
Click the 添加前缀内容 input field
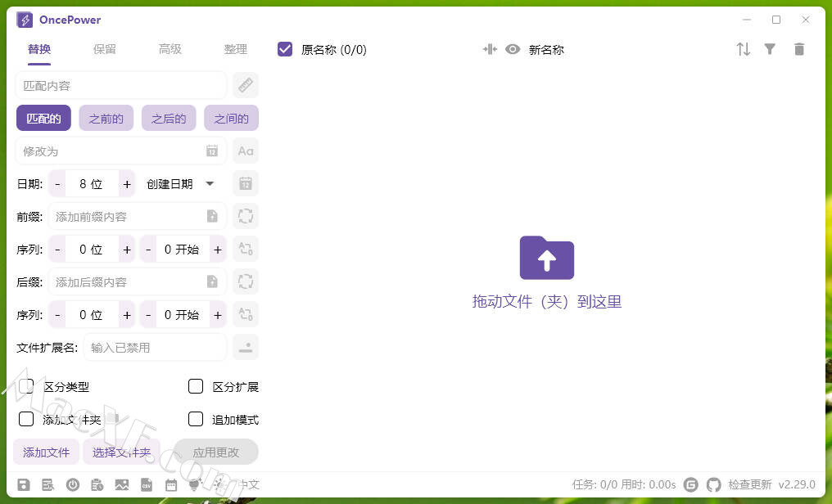127,217
